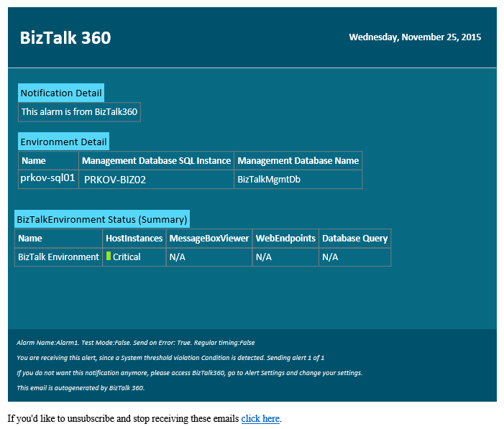Click the 'go to Alert Settings' footer line
This screenshot has height=429, width=504.
tap(190, 373)
